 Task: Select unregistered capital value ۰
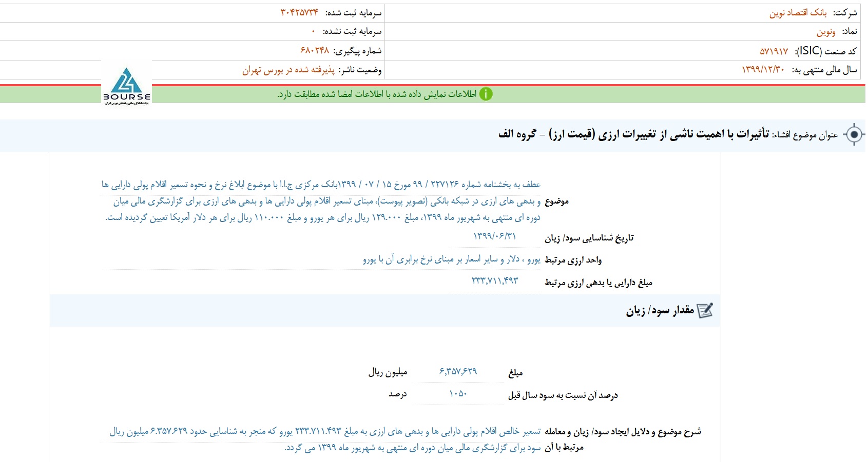[x=313, y=32]
